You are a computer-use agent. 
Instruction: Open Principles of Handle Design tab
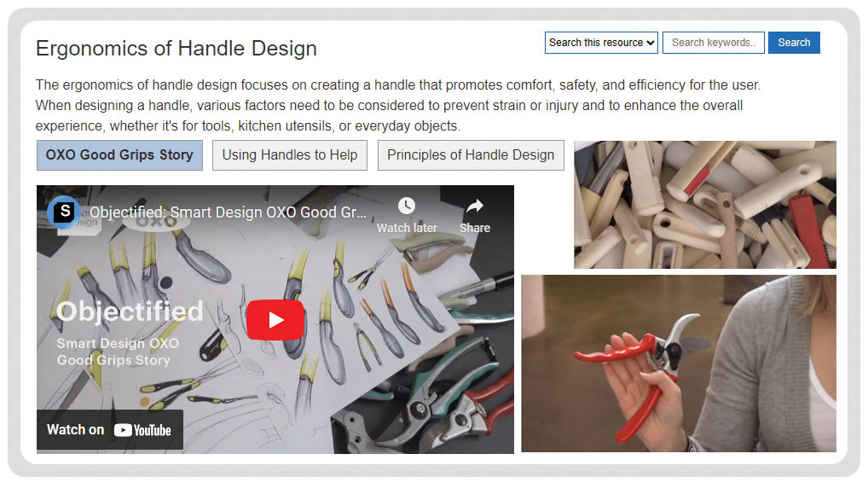coord(471,155)
